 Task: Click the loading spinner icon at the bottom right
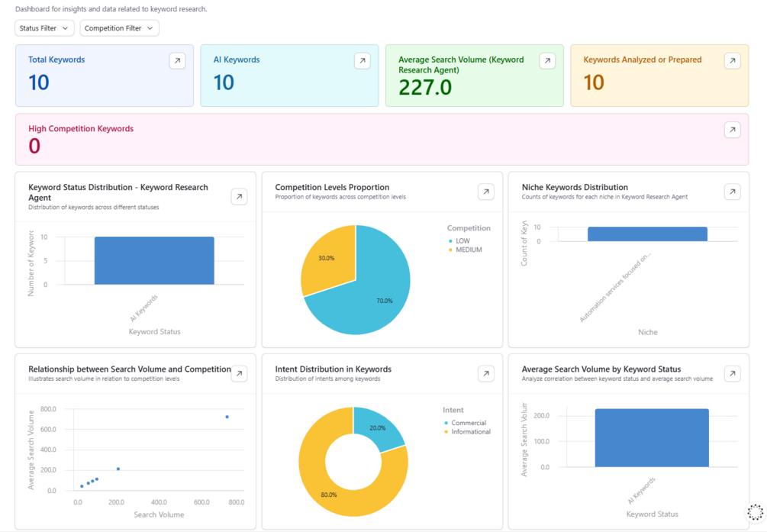click(755, 511)
